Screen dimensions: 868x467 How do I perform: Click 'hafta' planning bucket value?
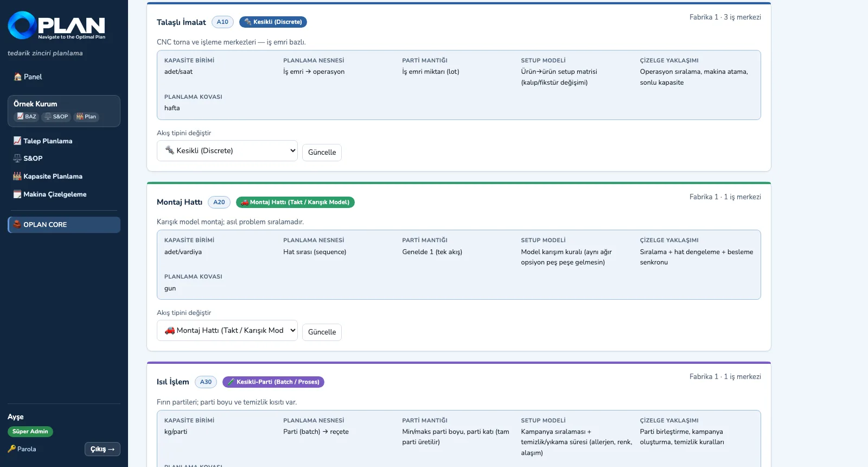(x=172, y=108)
